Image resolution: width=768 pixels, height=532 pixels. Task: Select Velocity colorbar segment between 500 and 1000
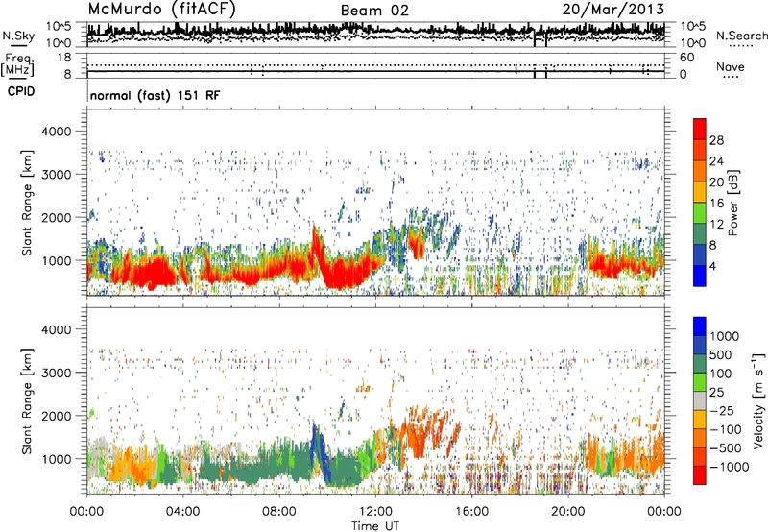(x=700, y=345)
